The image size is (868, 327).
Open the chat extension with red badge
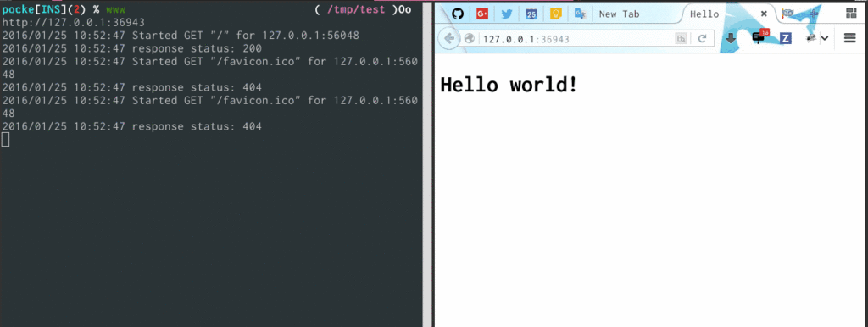click(759, 37)
